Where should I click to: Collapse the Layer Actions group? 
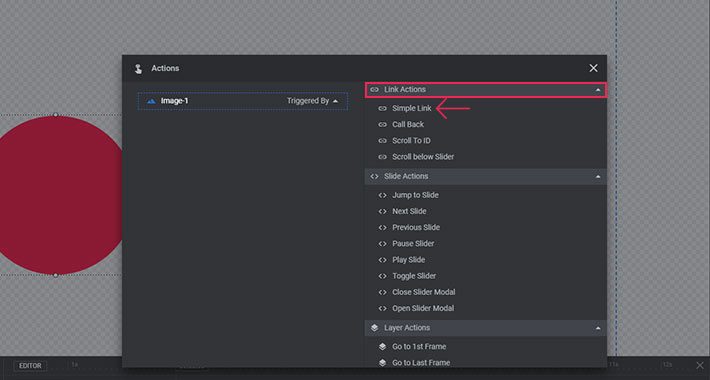tap(598, 328)
